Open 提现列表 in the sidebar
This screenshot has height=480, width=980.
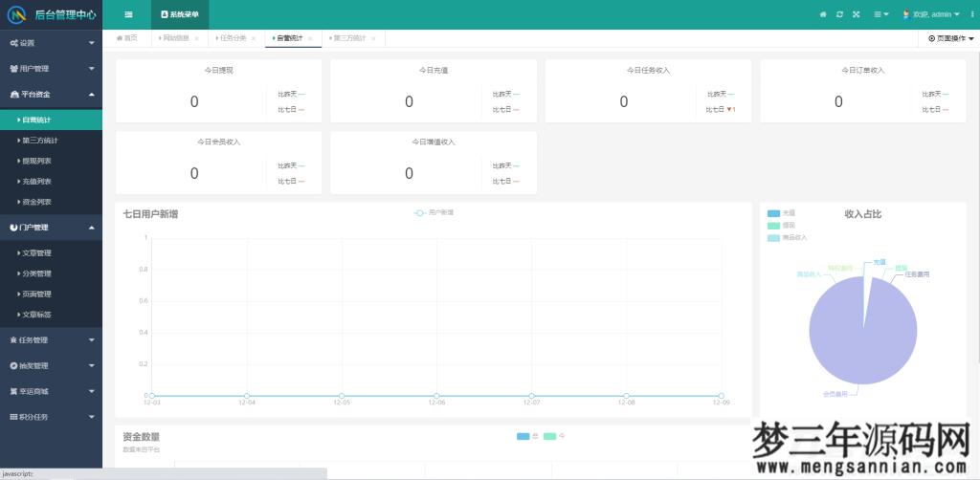coord(36,161)
